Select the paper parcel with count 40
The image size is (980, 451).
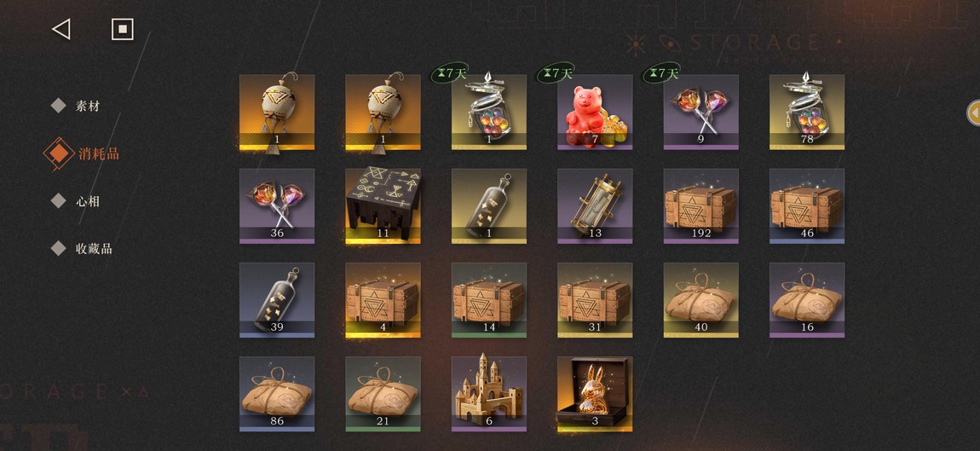[700, 300]
